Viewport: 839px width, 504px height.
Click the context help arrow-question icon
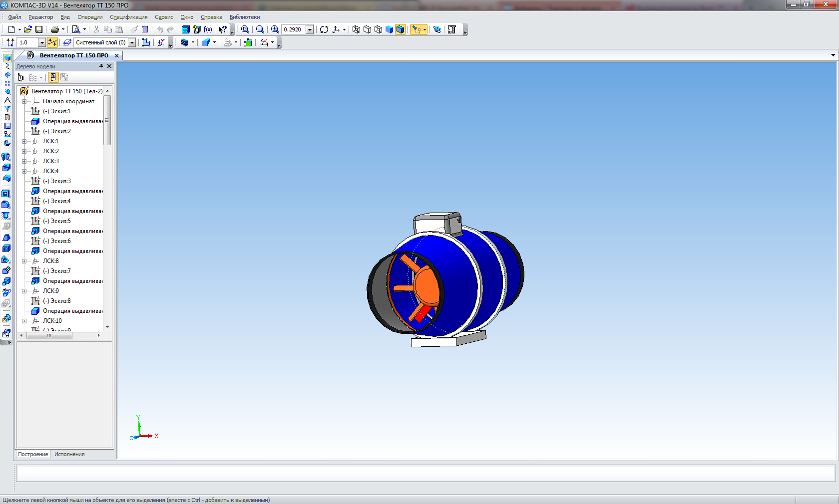pyautogui.click(x=223, y=29)
